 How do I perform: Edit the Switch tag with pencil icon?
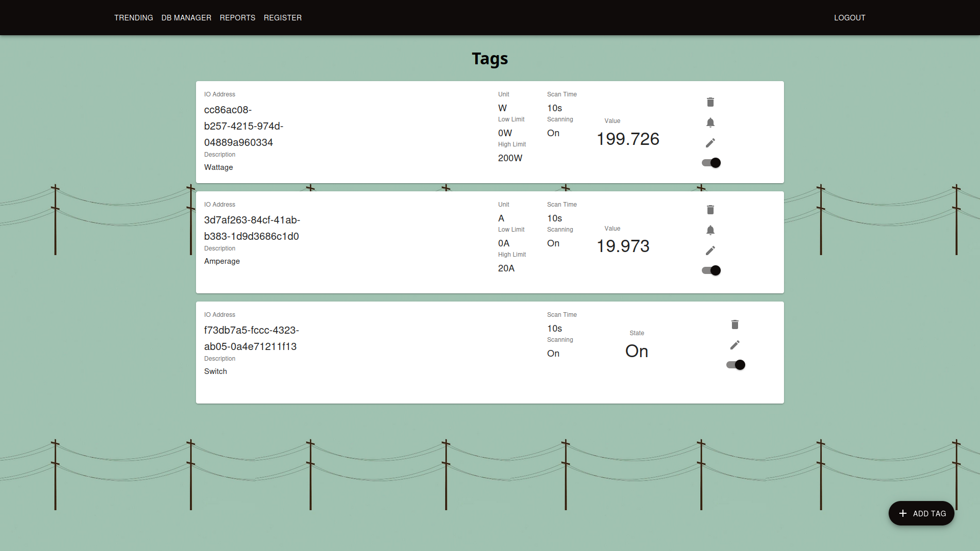pyautogui.click(x=735, y=345)
